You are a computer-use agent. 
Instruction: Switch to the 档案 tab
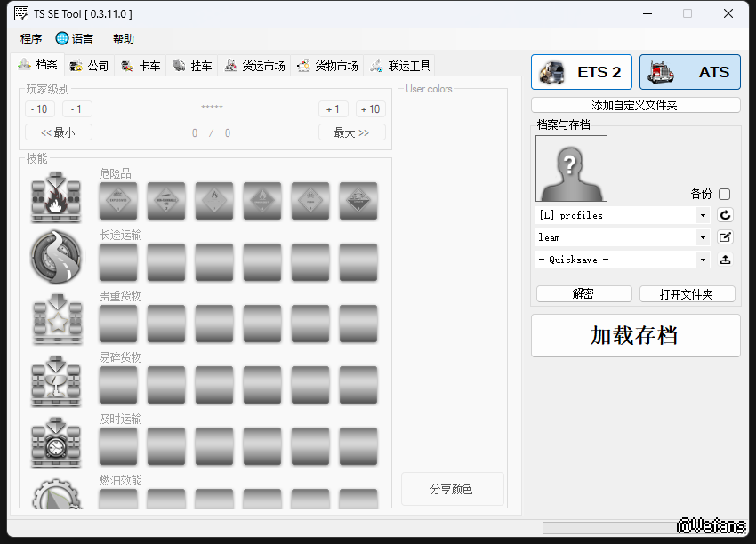coord(37,65)
